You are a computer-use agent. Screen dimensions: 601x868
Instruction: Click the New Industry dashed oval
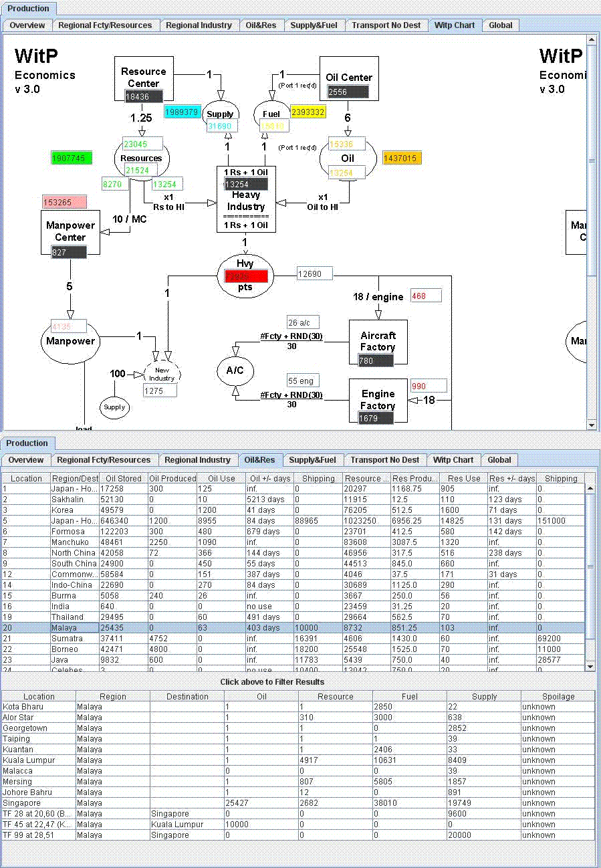click(162, 374)
